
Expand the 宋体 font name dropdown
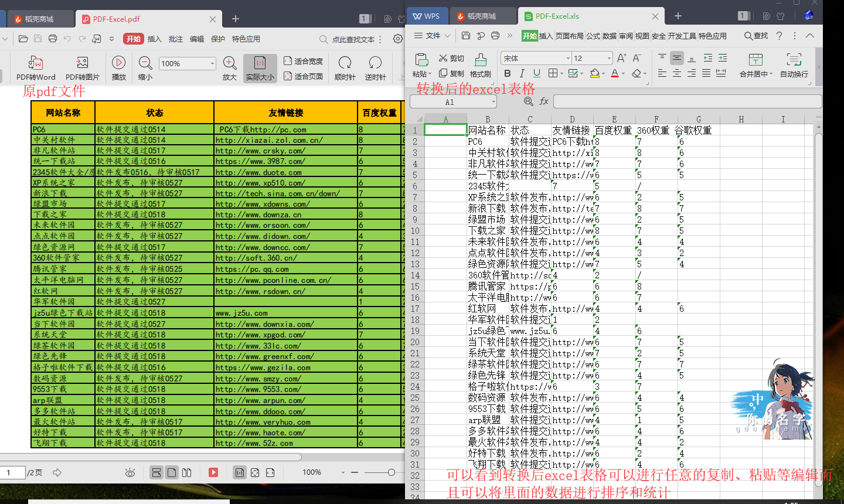pyautogui.click(x=568, y=58)
